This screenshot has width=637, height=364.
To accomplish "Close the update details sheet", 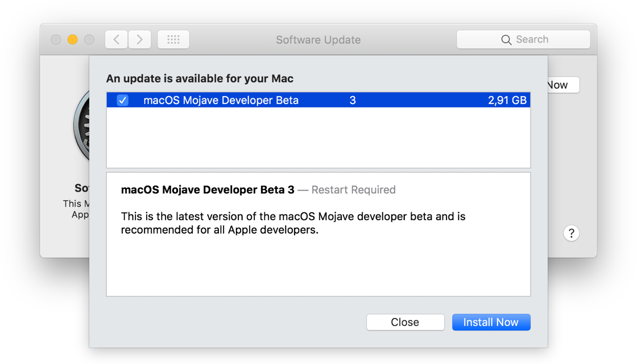I will pyautogui.click(x=406, y=322).
